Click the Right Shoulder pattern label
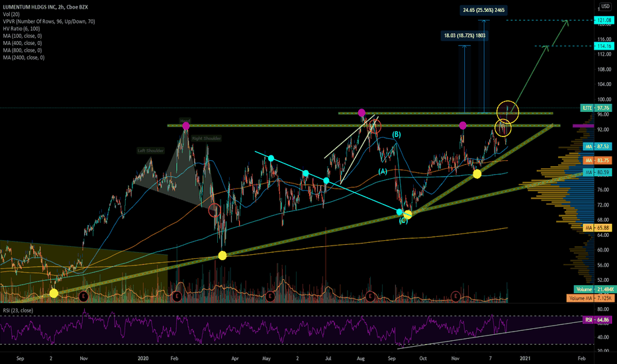The image size is (617, 364). point(207,138)
